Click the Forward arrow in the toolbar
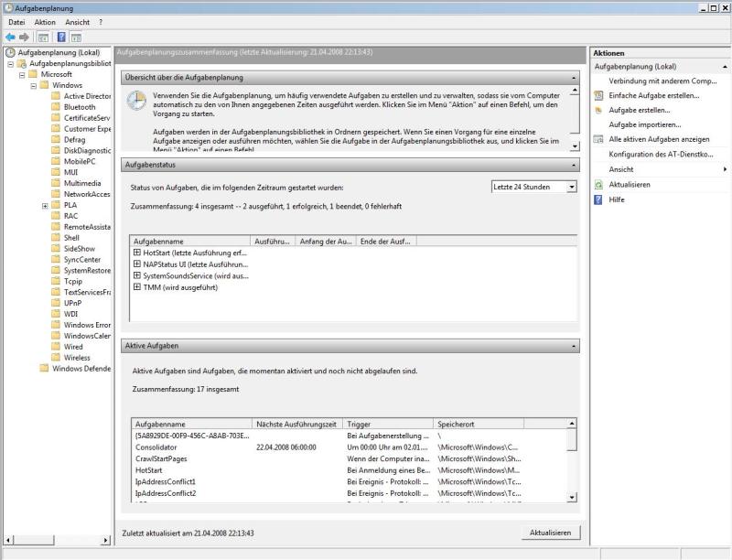732x560 pixels. point(25,38)
